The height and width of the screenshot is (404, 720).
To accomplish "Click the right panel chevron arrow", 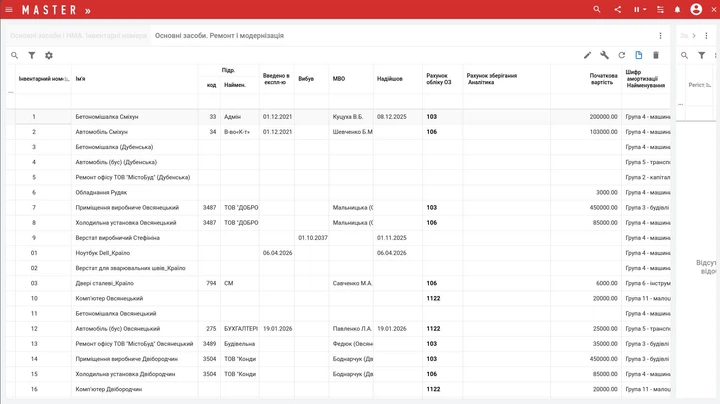I will [x=694, y=35].
